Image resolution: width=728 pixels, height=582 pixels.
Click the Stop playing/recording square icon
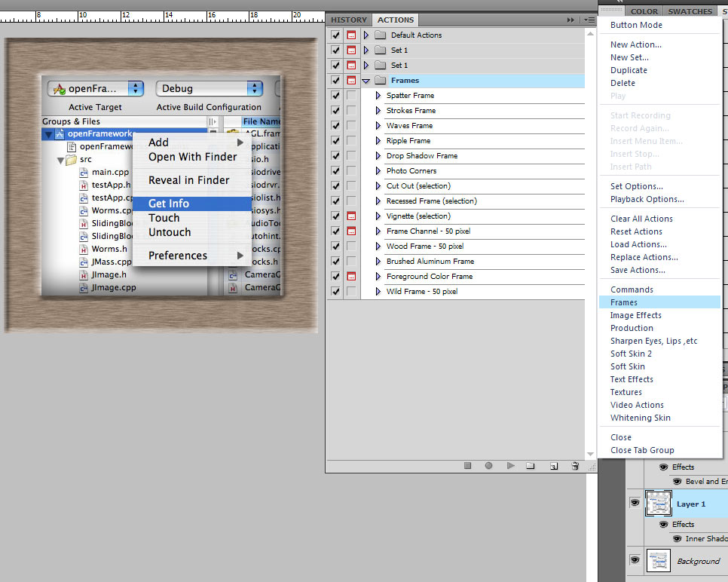[467, 466]
